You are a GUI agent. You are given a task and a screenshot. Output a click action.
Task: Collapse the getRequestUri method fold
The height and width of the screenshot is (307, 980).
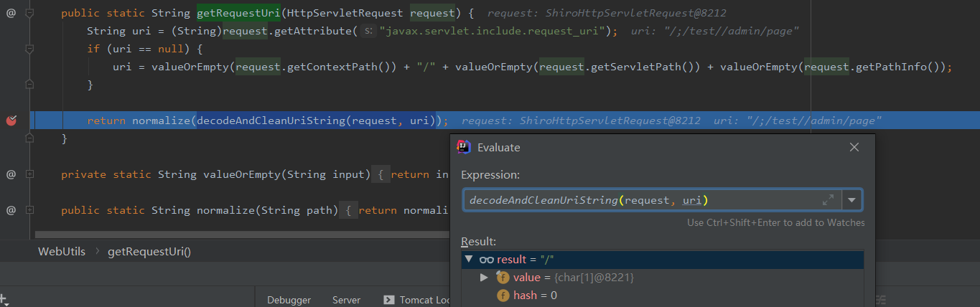click(30, 14)
